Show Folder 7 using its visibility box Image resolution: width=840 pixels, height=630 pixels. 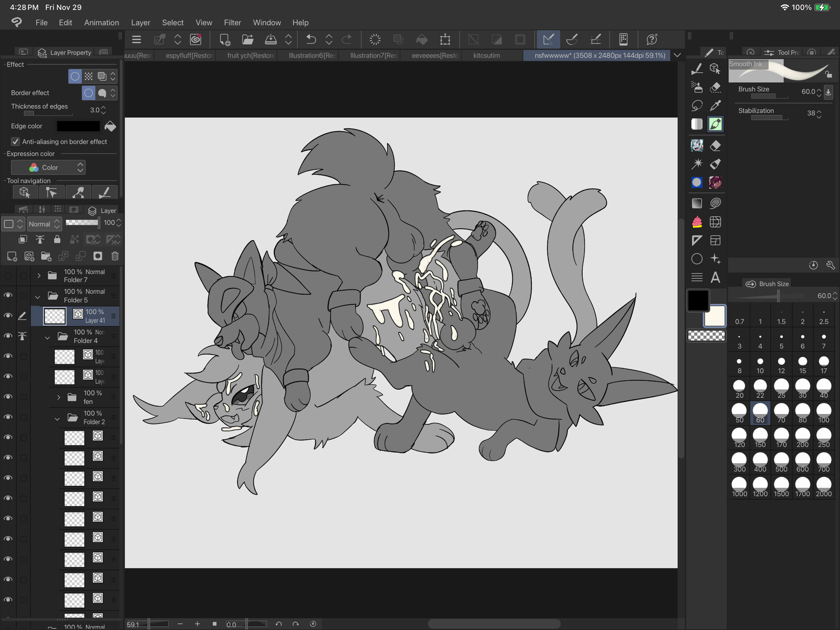point(8,275)
